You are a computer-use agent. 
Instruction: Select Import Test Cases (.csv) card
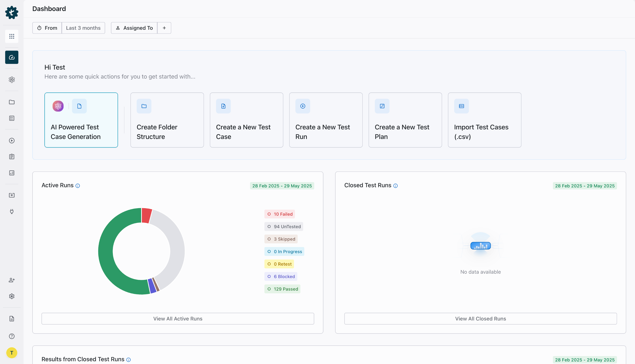[484, 120]
